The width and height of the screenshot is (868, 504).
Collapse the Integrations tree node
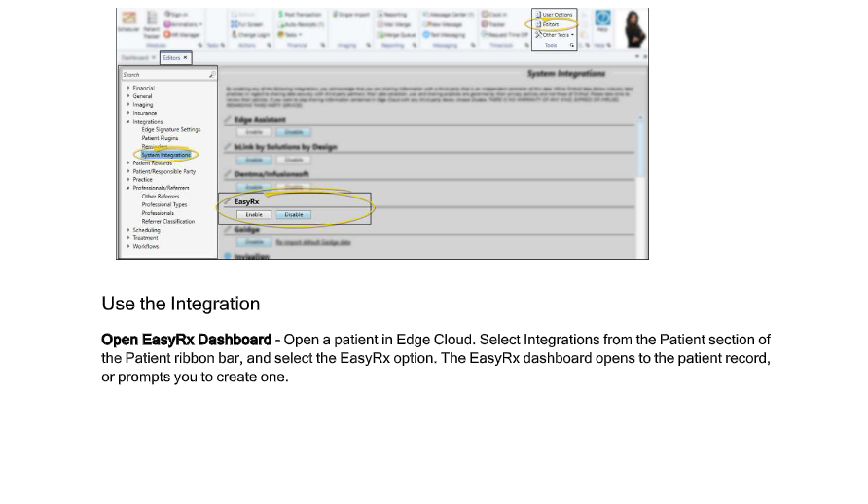tap(128, 122)
